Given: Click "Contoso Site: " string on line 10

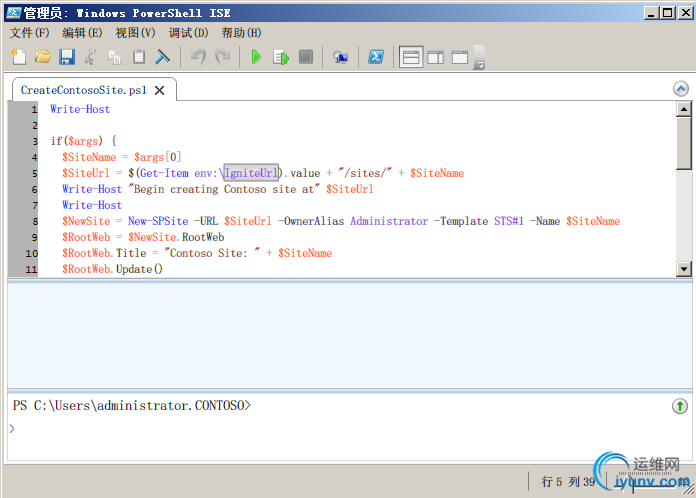Looking at the screenshot, I should 212,253.
